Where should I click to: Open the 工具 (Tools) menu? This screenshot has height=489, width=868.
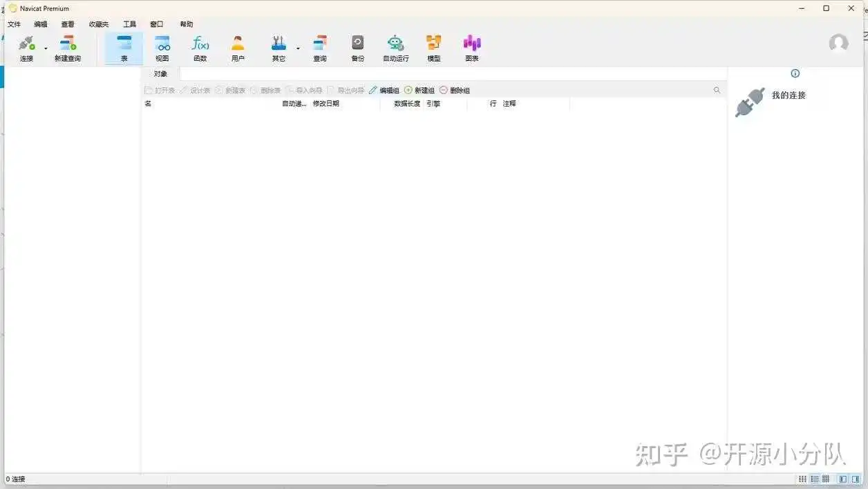coord(129,24)
